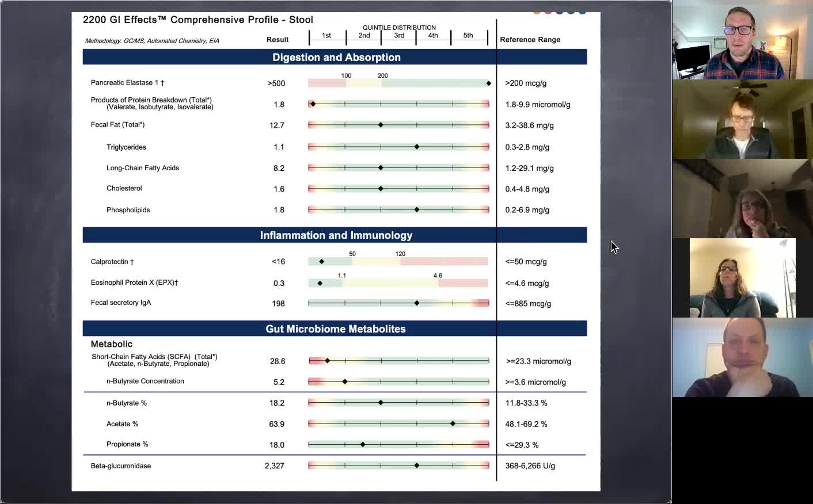Click the '5th' quintile column label
This screenshot has height=504, width=813.
click(468, 36)
